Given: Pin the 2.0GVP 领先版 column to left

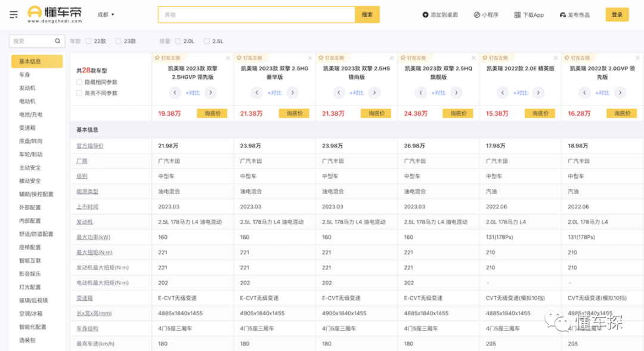Looking at the screenshot, I should (x=577, y=58).
